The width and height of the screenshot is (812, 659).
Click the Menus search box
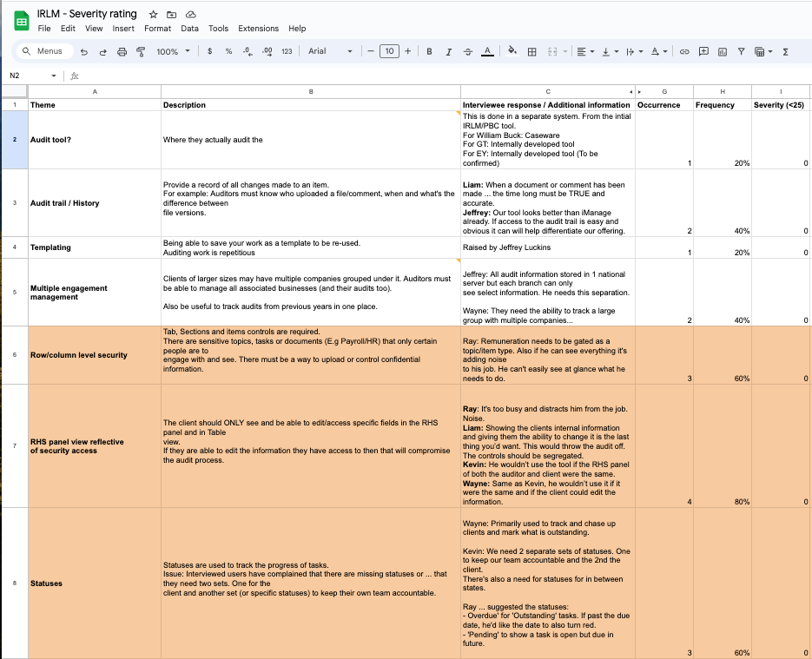[45, 51]
